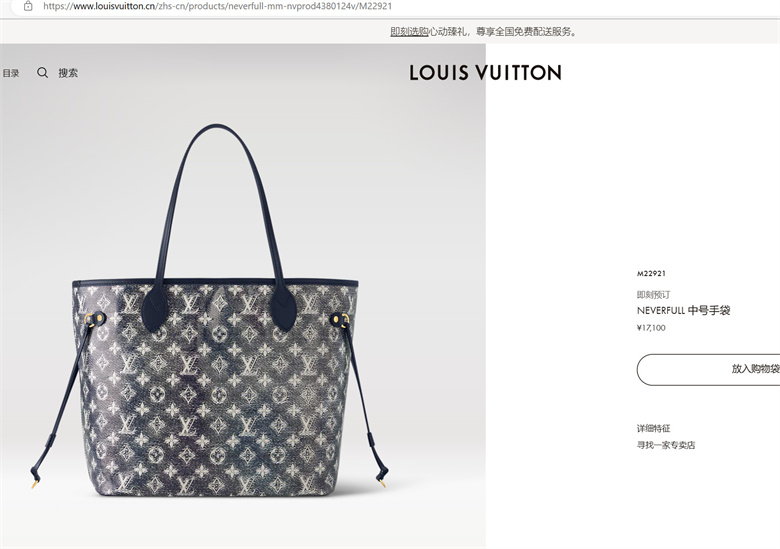Click the NEVERFULL 中号手袋 product title

coord(683,310)
